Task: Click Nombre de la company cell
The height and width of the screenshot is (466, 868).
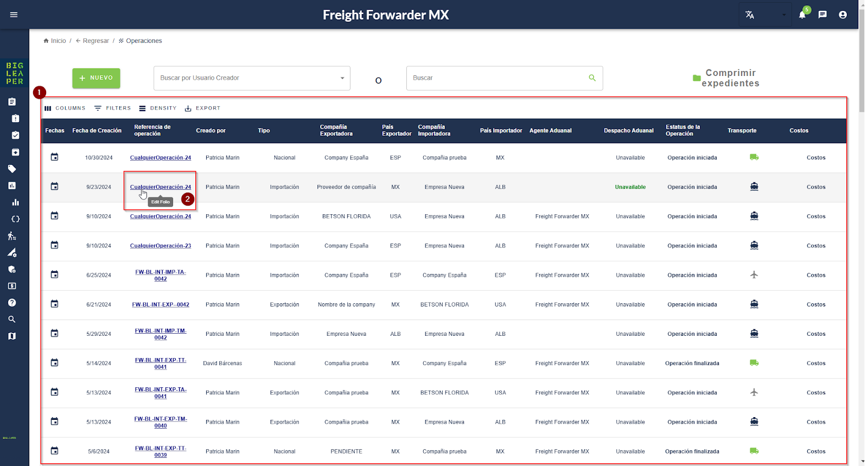Action: point(347,305)
